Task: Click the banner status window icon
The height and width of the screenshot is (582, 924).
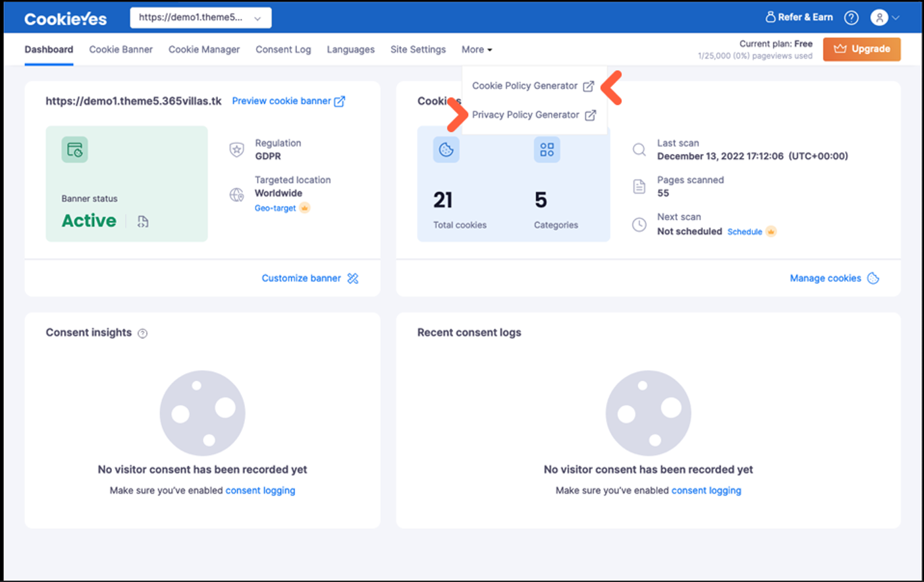Action: 74,150
